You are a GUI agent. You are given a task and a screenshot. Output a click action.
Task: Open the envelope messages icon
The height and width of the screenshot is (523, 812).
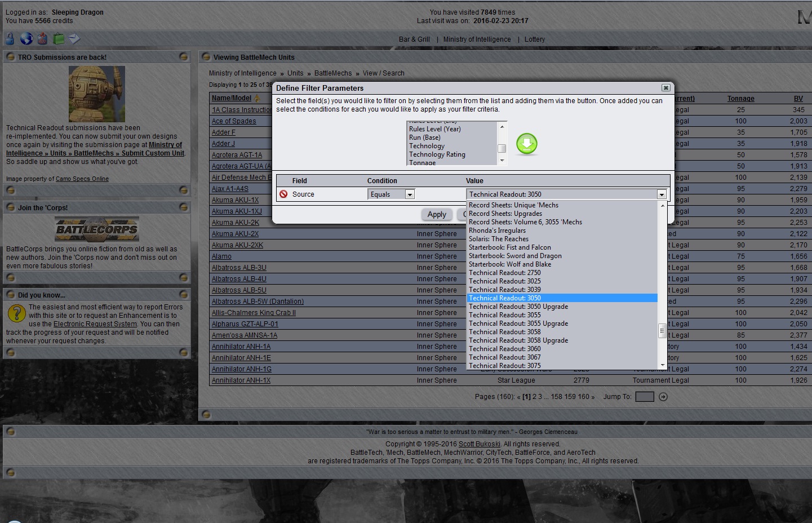click(74, 38)
